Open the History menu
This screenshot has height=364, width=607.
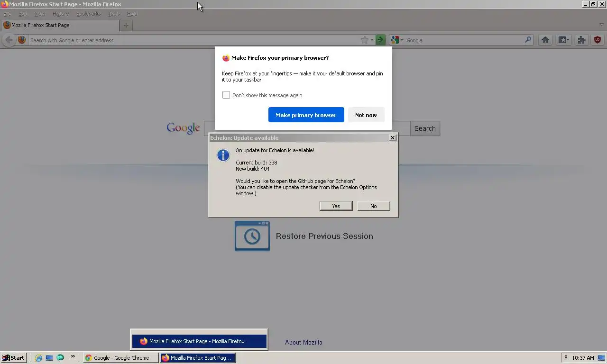point(61,14)
